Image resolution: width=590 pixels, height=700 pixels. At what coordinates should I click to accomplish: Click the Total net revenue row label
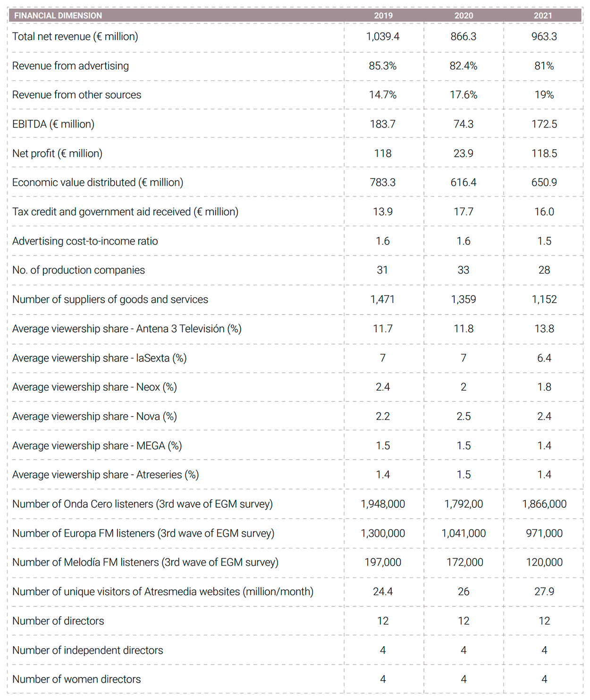[75, 36]
